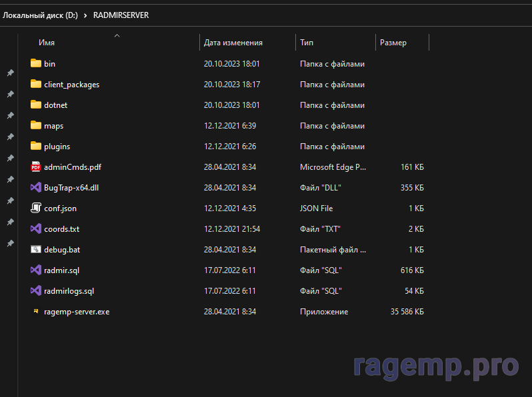This screenshot has width=532, height=397.
Task: Select folder name client_packages
Action: click(71, 85)
